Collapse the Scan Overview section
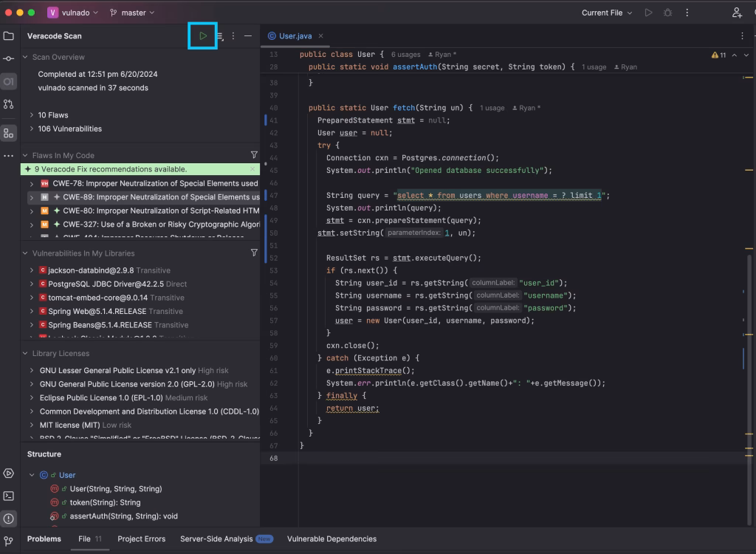The image size is (756, 554). click(x=25, y=57)
